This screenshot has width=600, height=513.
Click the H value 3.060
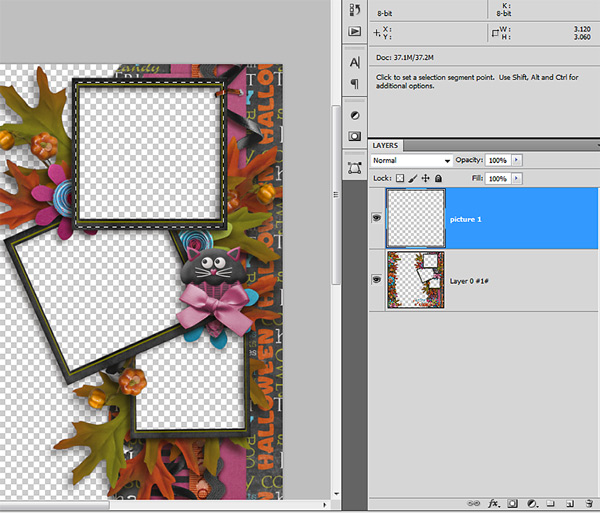click(x=582, y=37)
